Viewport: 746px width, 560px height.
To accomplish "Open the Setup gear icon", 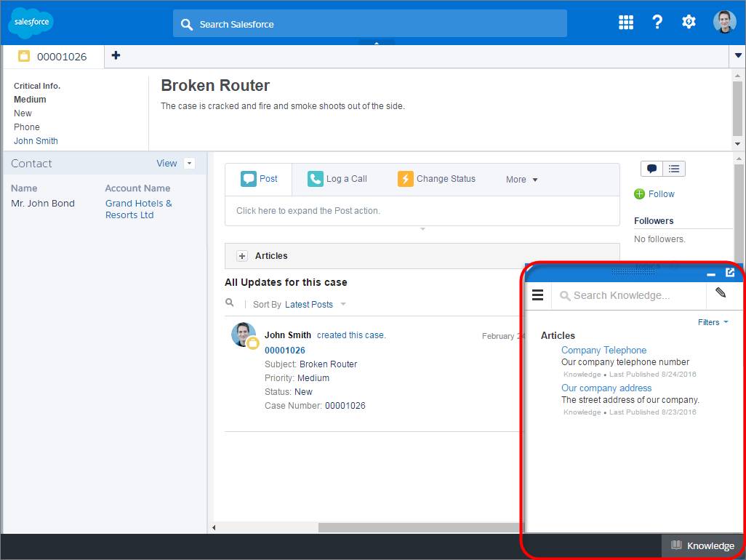I will coord(689,22).
